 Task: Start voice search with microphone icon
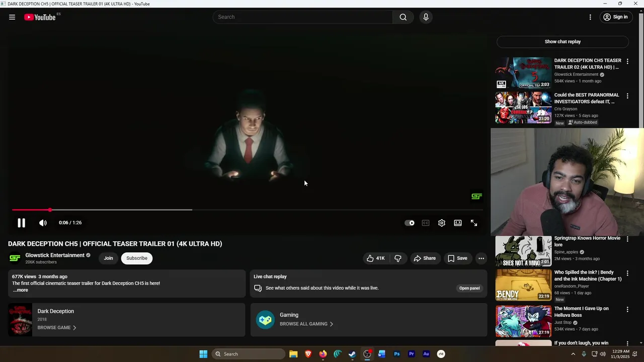pyautogui.click(x=426, y=17)
